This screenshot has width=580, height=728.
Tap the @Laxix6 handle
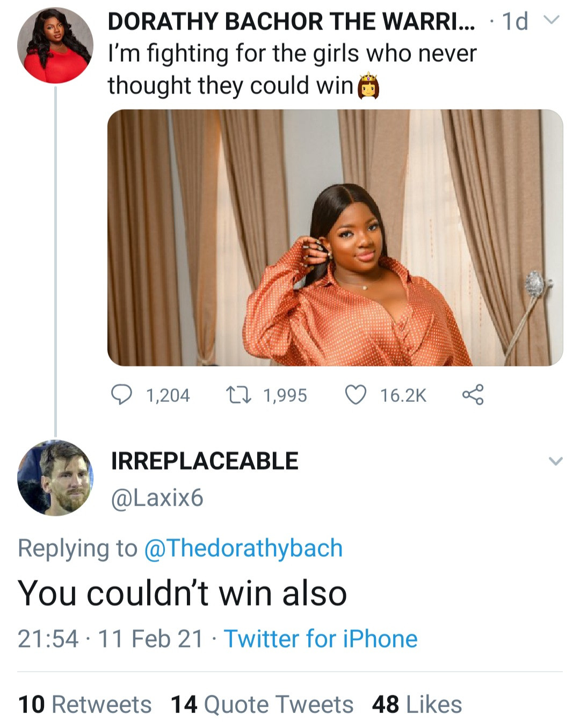(157, 498)
